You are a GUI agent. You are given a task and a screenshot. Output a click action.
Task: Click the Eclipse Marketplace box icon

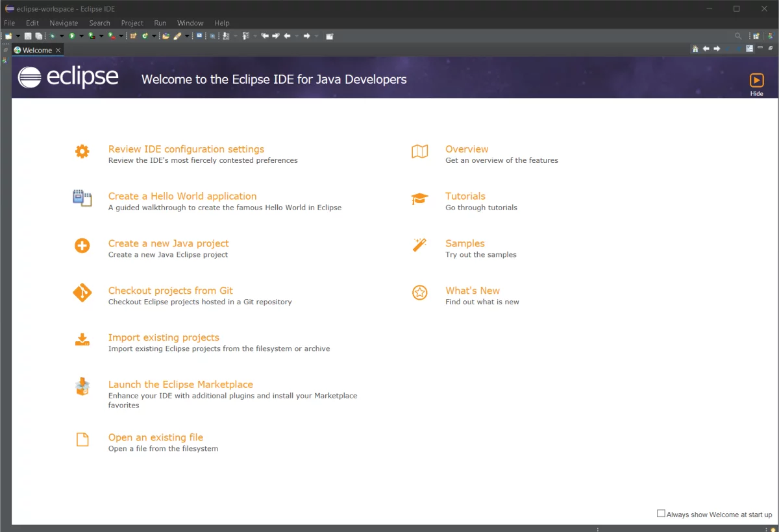(82, 387)
